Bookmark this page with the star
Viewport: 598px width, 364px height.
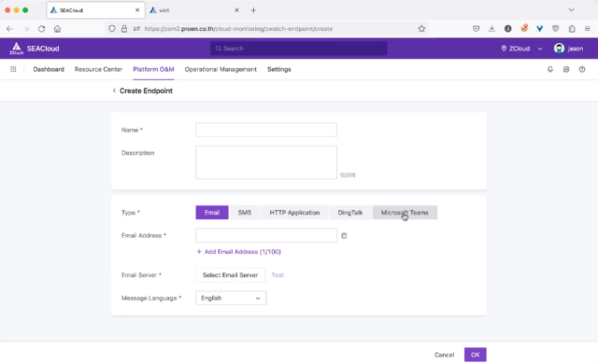point(421,29)
